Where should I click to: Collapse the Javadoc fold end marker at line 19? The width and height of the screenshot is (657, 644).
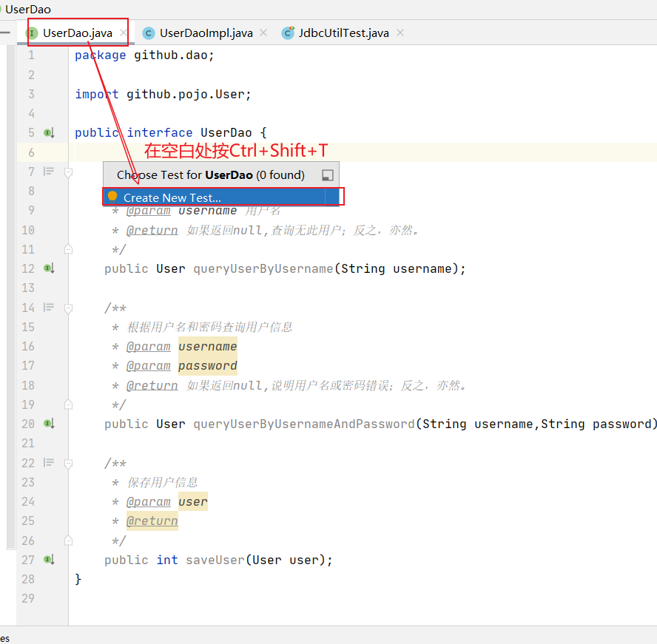(68, 404)
